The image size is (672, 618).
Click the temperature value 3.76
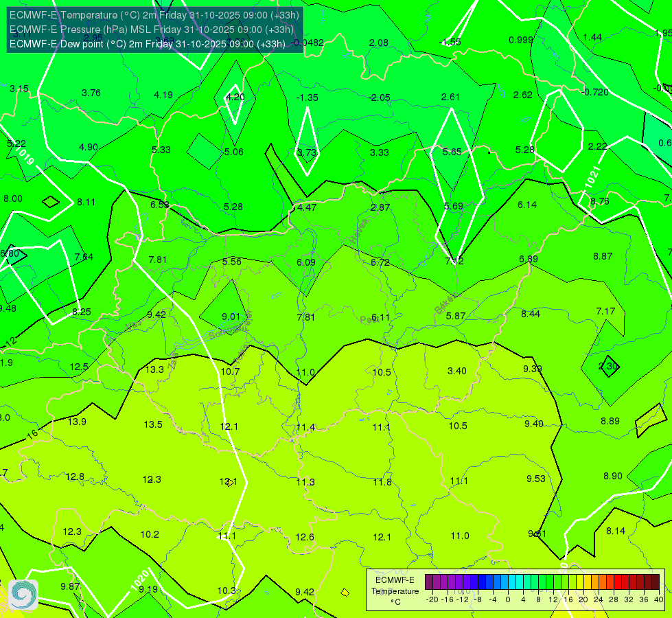pos(91,93)
